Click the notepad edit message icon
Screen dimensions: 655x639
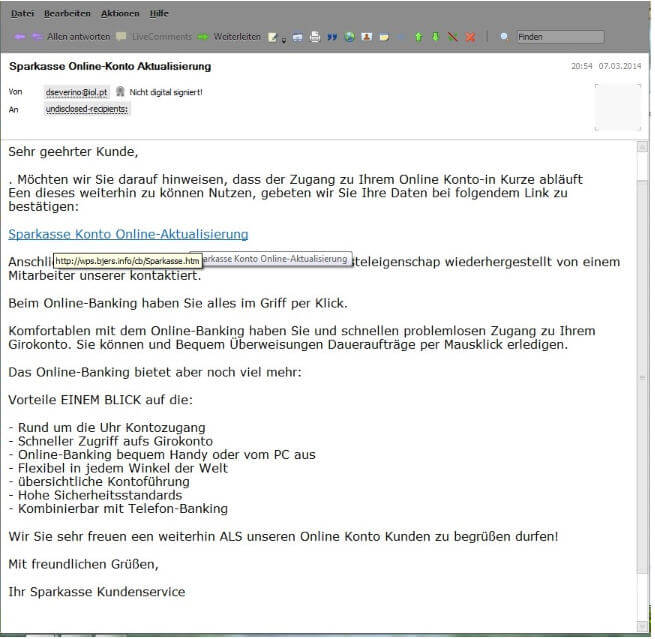(x=272, y=37)
